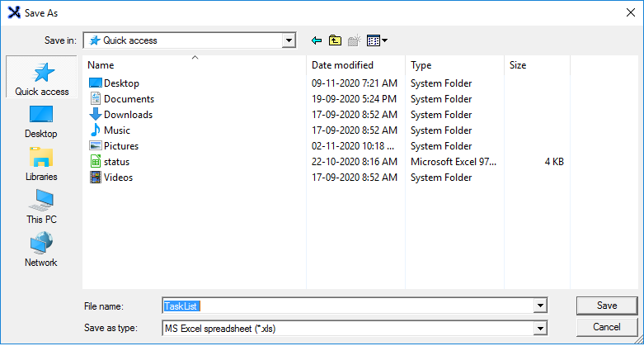Open the View Menu icon
Image resolution: width=644 pixels, height=346 pixels.
pos(377,40)
